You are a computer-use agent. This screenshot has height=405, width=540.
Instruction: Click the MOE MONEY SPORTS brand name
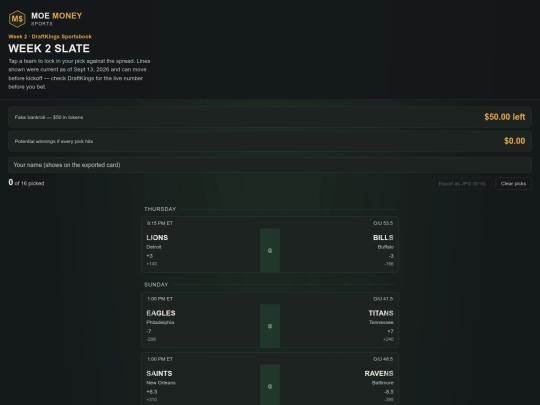[56, 19]
